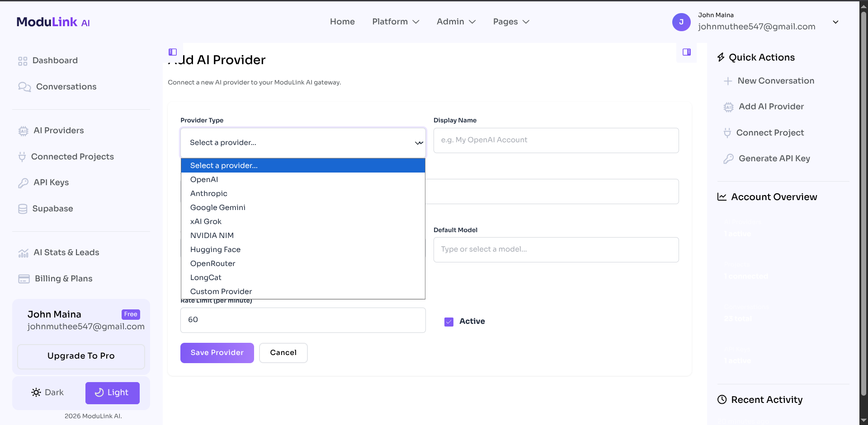
Task: Click the Supabase database icon
Action: click(23, 209)
